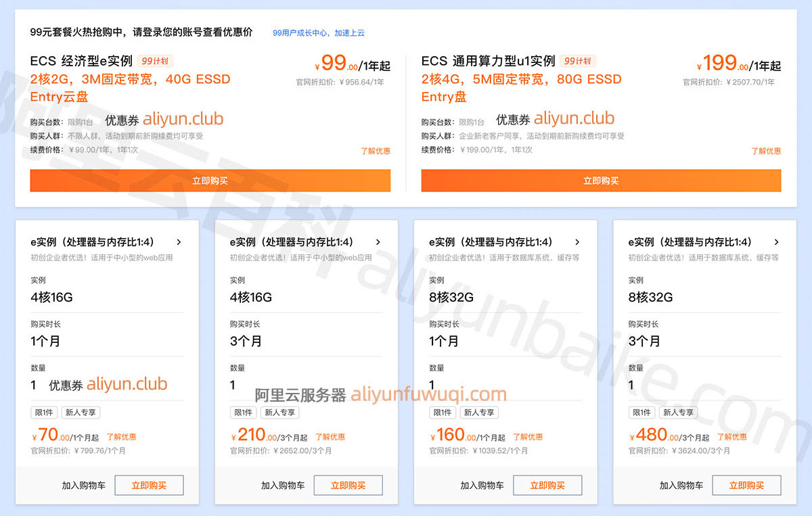Viewport: 812px width, 516px height.
Task: Buy now the ¥70 1个月 plan
Action: 149,486
